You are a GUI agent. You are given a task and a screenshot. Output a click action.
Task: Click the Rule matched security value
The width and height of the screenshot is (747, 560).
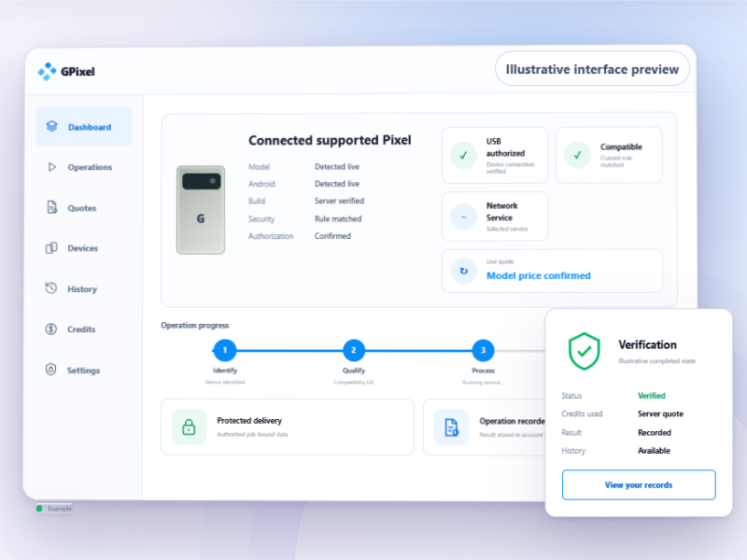click(338, 219)
